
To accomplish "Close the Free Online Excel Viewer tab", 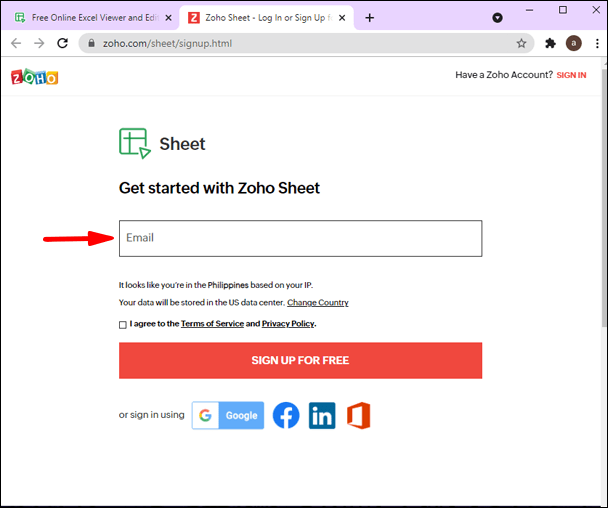I will [x=168, y=18].
